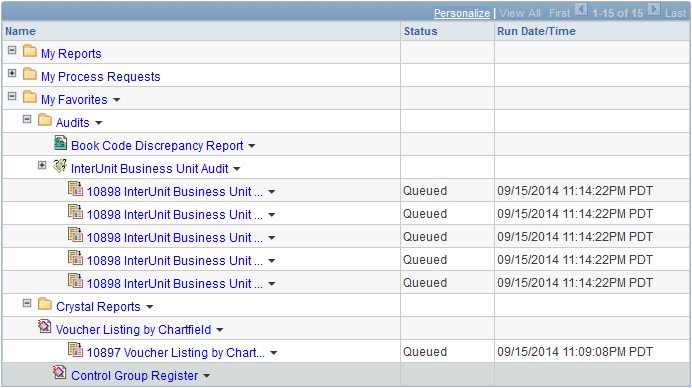
Task: Click the Crystal Reports folder icon
Action: pyautogui.click(x=45, y=304)
